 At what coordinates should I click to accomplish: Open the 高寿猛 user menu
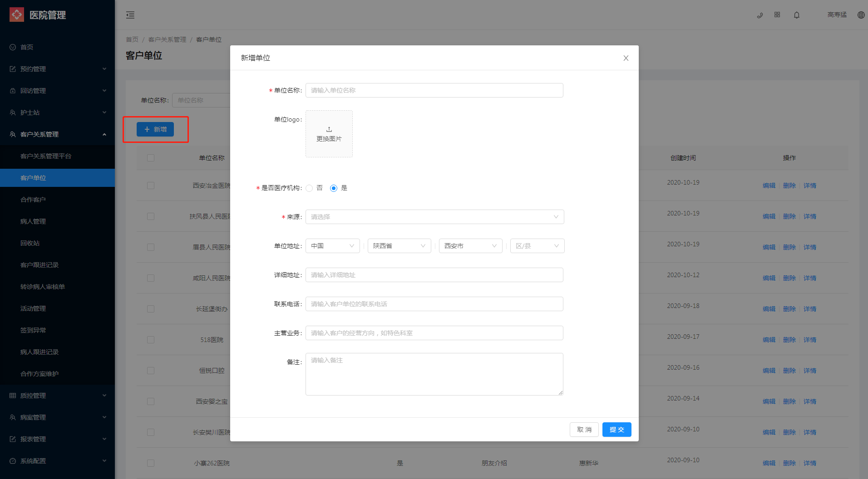837,15
